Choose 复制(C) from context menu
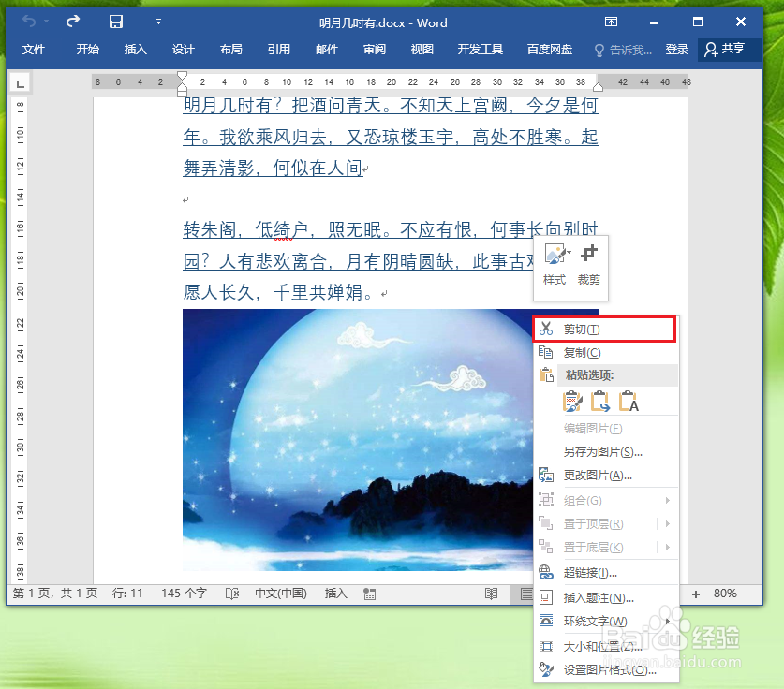The height and width of the screenshot is (689, 784). pyautogui.click(x=607, y=353)
